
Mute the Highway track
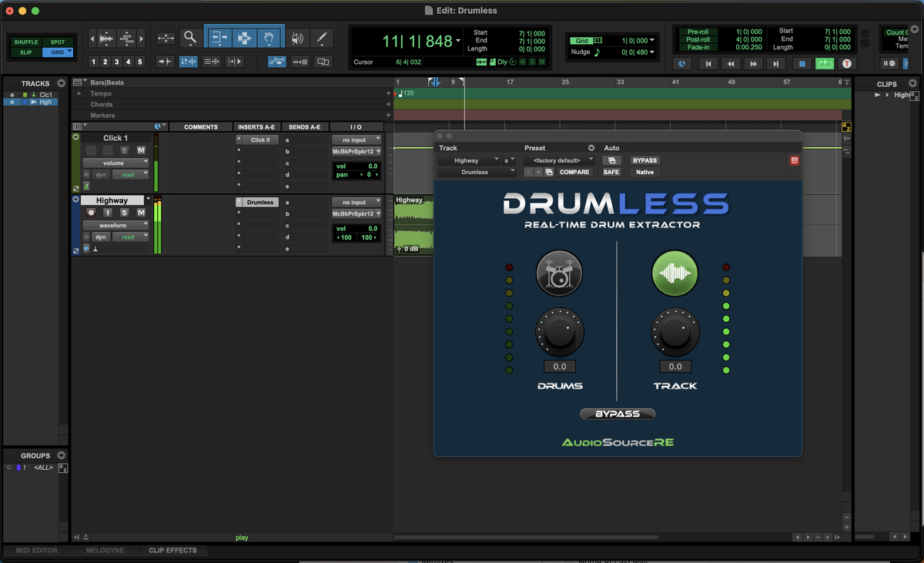pos(141,213)
